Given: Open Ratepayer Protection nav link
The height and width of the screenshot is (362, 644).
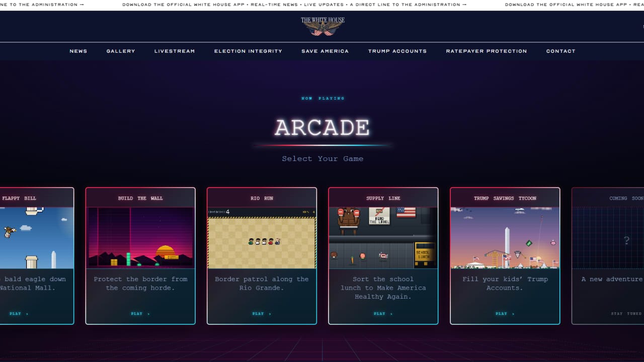Looking at the screenshot, I should [x=487, y=51].
